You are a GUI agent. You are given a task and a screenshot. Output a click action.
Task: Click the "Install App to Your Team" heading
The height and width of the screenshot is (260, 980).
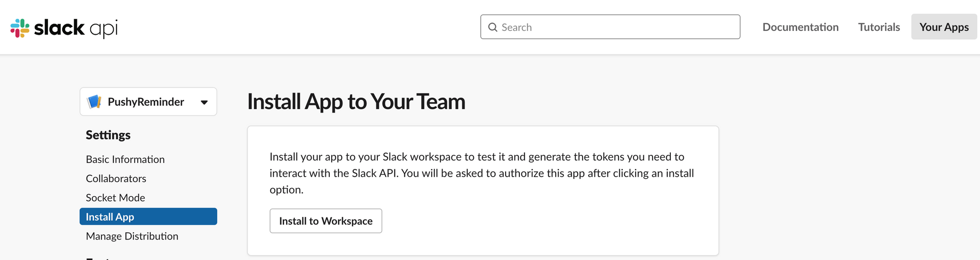coord(356,101)
